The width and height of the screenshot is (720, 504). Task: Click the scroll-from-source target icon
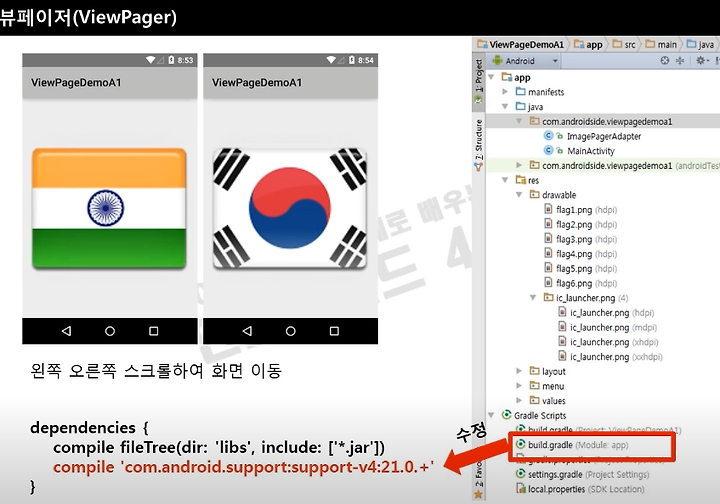(664, 60)
